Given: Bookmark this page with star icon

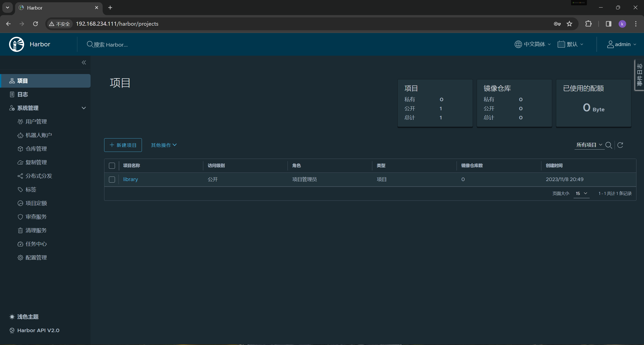Looking at the screenshot, I should coord(569,24).
